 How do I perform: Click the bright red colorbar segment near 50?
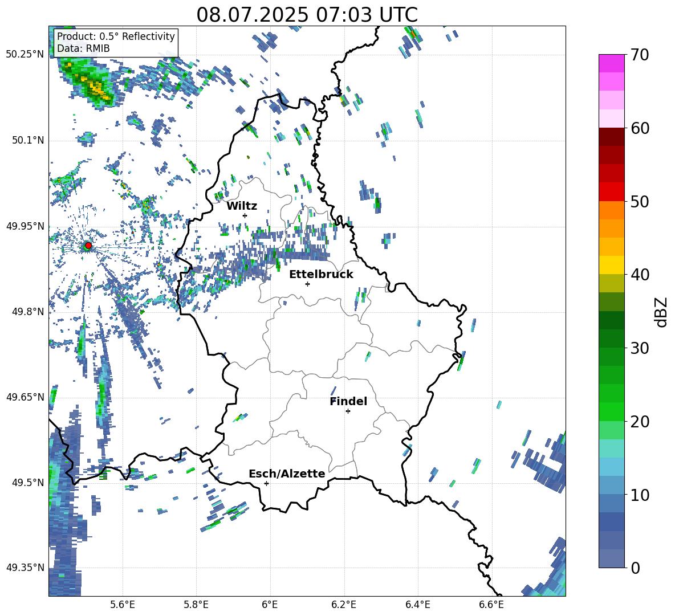pyautogui.click(x=611, y=192)
